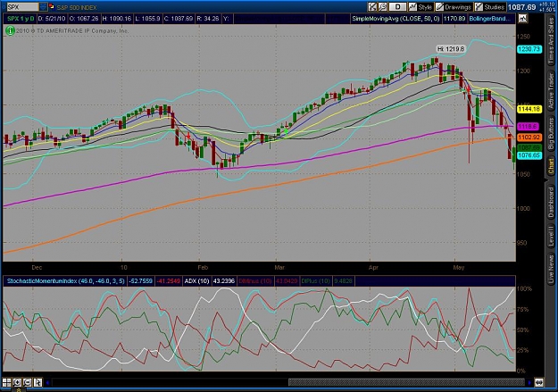
Task: Click the red SMI value -41.2549
Action: 169,281
